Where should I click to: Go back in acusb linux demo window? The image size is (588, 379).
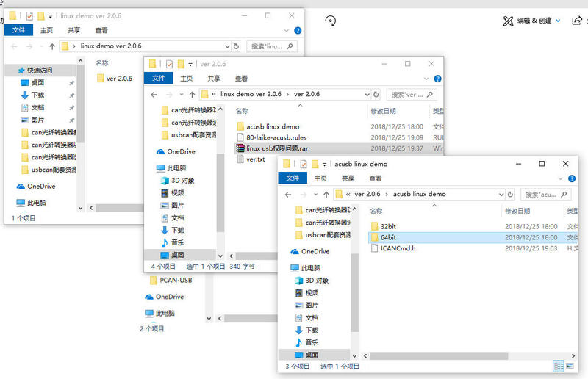[288, 195]
